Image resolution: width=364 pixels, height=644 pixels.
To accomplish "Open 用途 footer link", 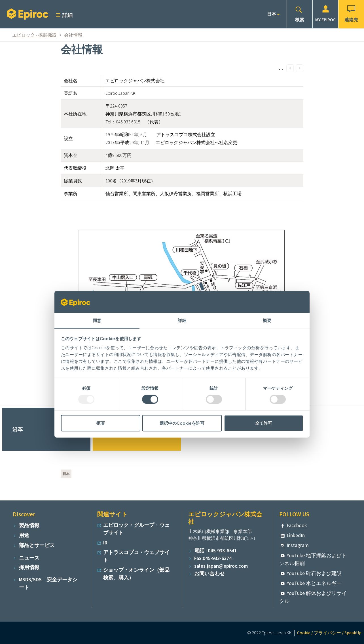I will pyautogui.click(x=24, y=535).
